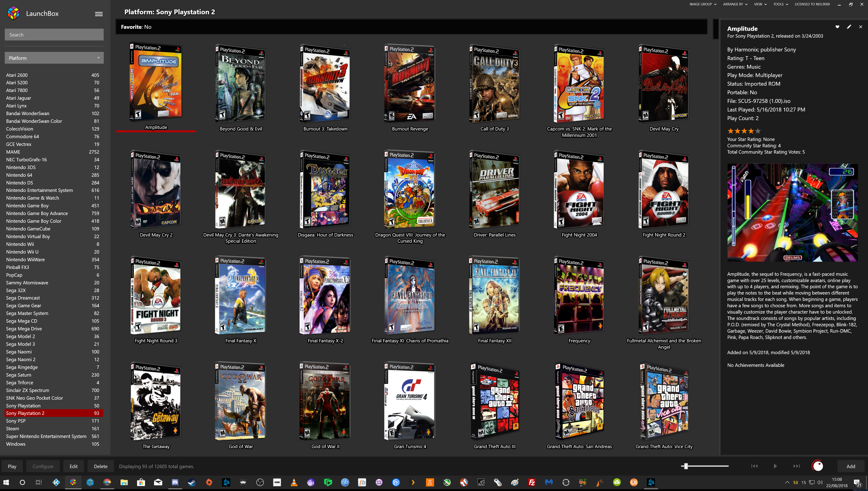
Task: Select the Frequency game cover
Action: point(579,295)
